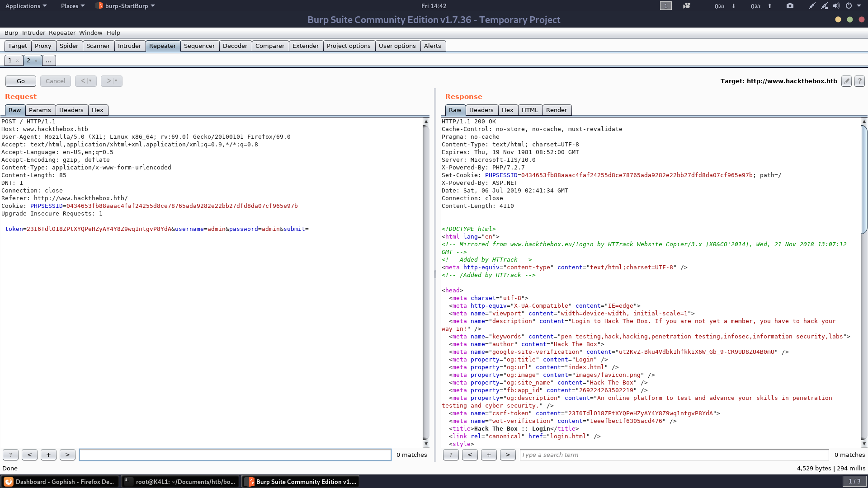Click the next match arrow in request search
Image resolution: width=868 pixels, height=488 pixels.
(x=67, y=455)
